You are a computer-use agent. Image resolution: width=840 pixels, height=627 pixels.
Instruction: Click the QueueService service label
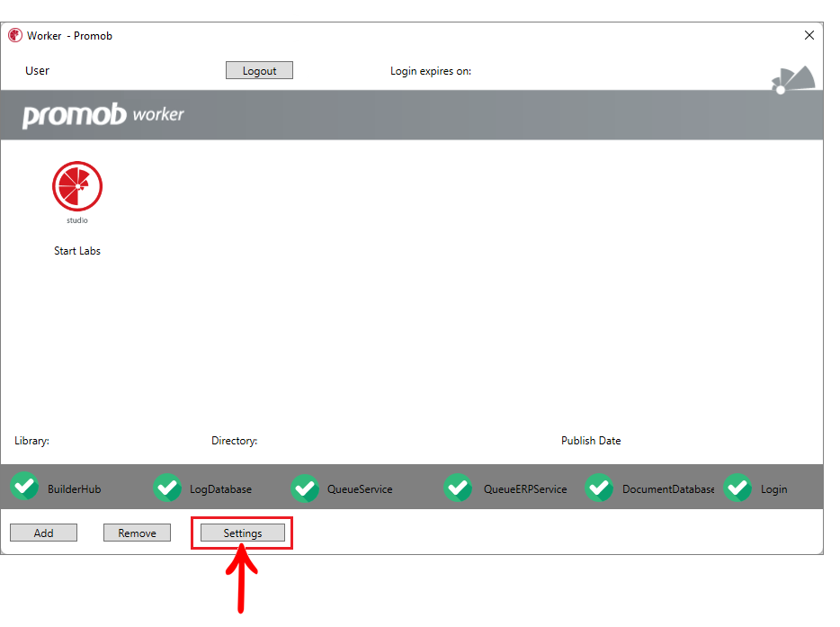pos(360,489)
